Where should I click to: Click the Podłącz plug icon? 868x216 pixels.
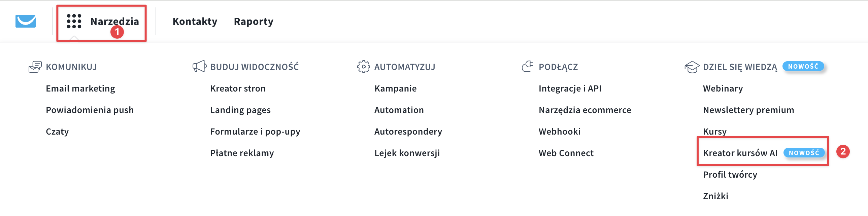click(x=528, y=66)
